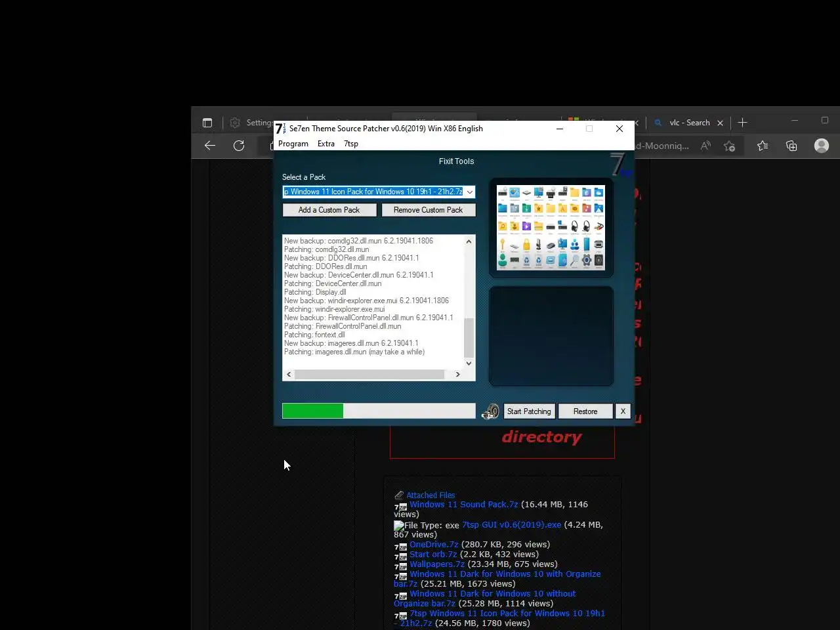Image resolution: width=840 pixels, height=630 pixels.
Task: Open a new browser tab with plus icon
Action: click(743, 123)
